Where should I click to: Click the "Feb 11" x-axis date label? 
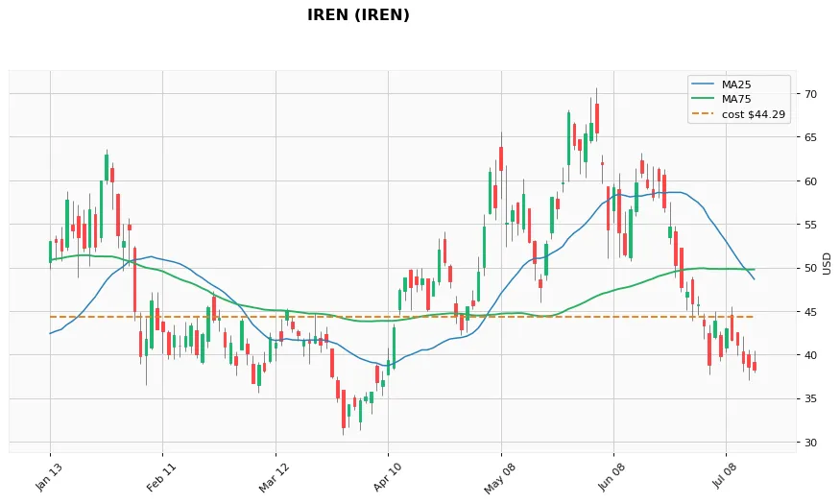pos(160,477)
